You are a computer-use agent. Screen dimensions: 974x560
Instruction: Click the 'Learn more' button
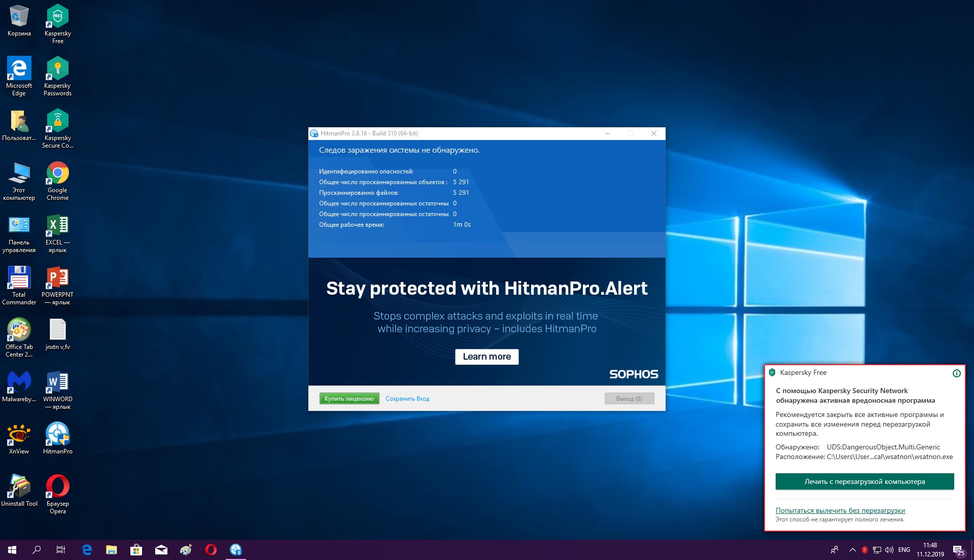(x=486, y=357)
